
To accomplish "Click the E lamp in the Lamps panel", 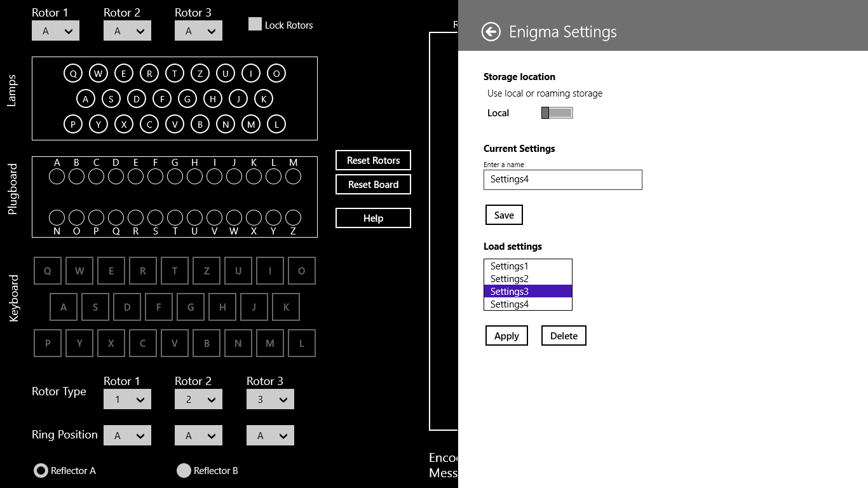I will coord(123,72).
